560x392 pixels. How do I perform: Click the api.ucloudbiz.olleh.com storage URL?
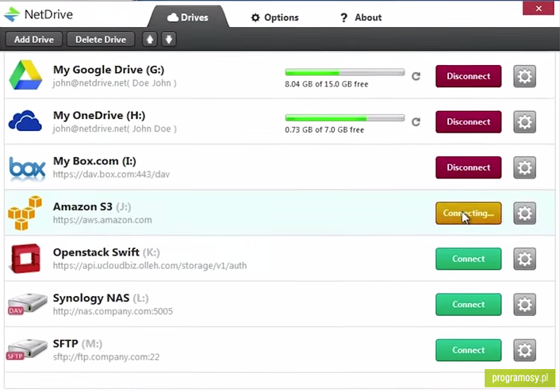pyautogui.click(x=150, y=266)
